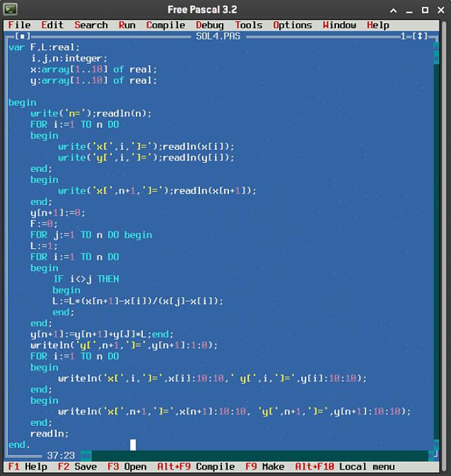The height and width of the screenshot is (476, 451).
Task: Click the horizontal scrollbar right arrow
Action: coord(430,455)
